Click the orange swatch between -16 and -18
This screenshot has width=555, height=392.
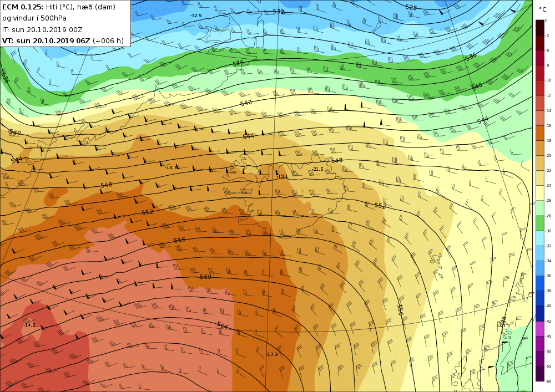click(540, 133)
